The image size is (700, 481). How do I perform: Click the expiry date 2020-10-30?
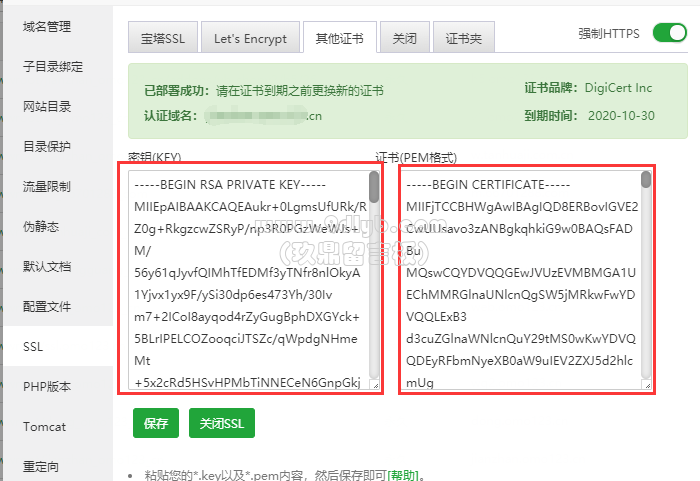coord(621,116)
